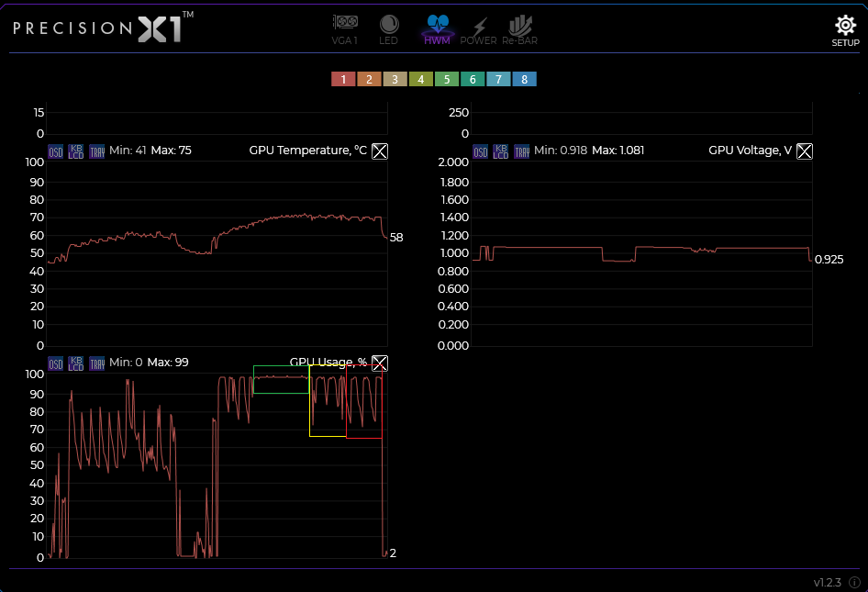Click current voltage value 0.925
This screenshot has width=868, height=592.
click(829, 259)
